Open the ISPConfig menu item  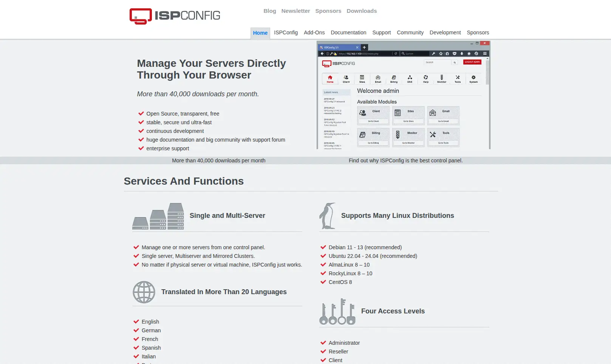point(286,32)
